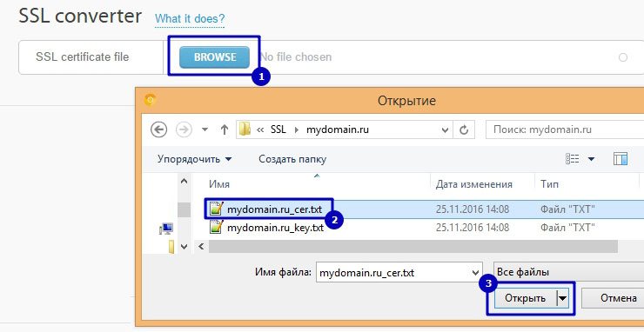
Task: Select file mydomain.ru_cer.txt
Action: [274, 209]
